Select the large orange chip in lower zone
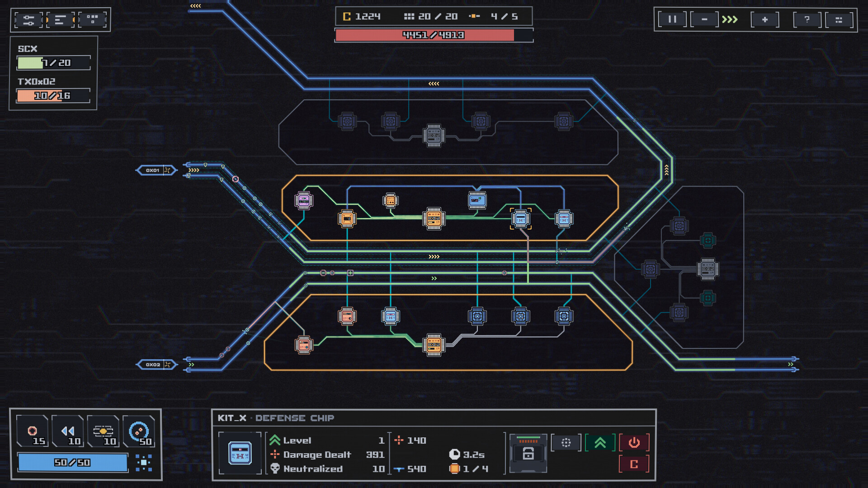 tap(434, 345)
